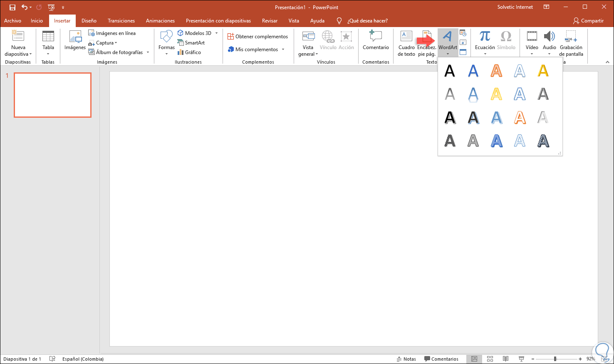Click the Compartir button

pyautogui.click(x=588, y=21)
